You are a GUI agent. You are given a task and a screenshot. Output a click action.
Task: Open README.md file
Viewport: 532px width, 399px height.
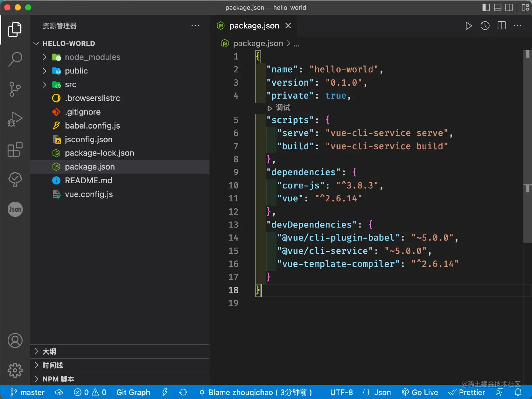click(120, 180)
